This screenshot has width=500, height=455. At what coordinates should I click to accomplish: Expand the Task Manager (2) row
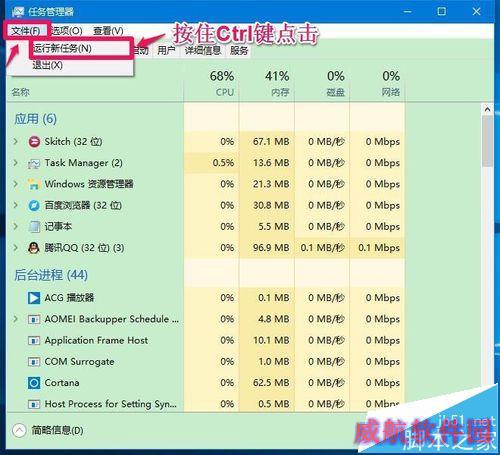click(x=15, y=163)
